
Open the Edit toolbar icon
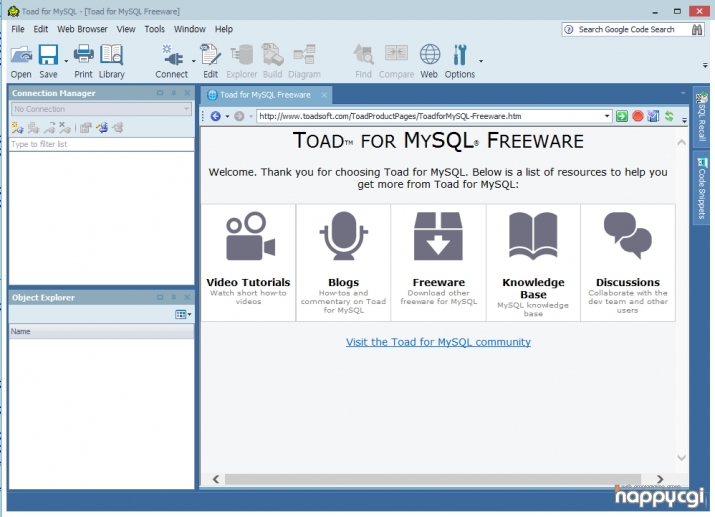[210, 55]
